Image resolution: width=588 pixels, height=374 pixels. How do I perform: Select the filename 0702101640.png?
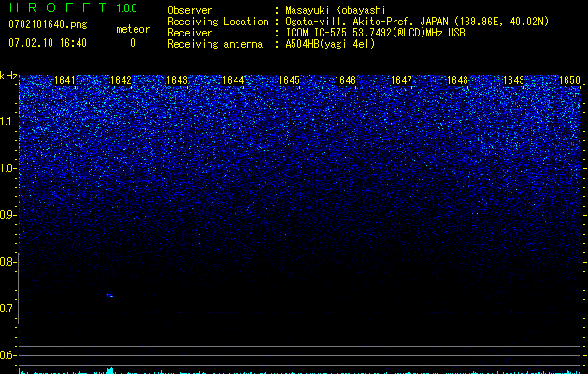pos(48,24)
